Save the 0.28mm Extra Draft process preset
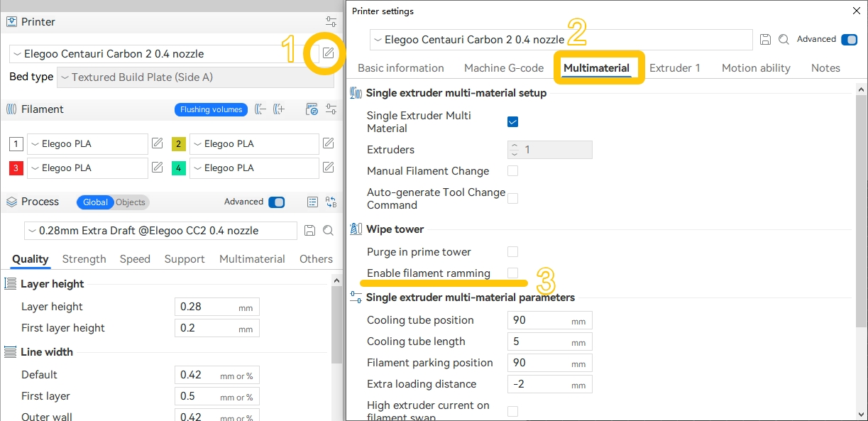Screen dimensions: 868x421 pos(309,231)
